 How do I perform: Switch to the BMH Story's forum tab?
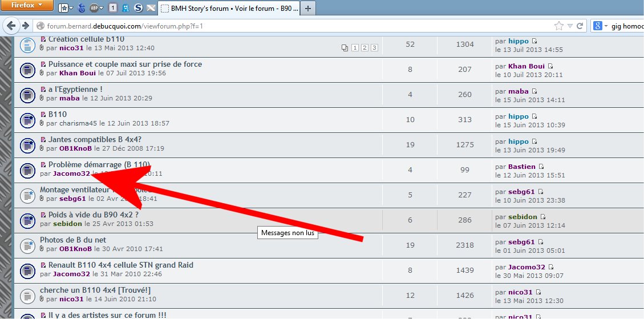pos(228,9)
